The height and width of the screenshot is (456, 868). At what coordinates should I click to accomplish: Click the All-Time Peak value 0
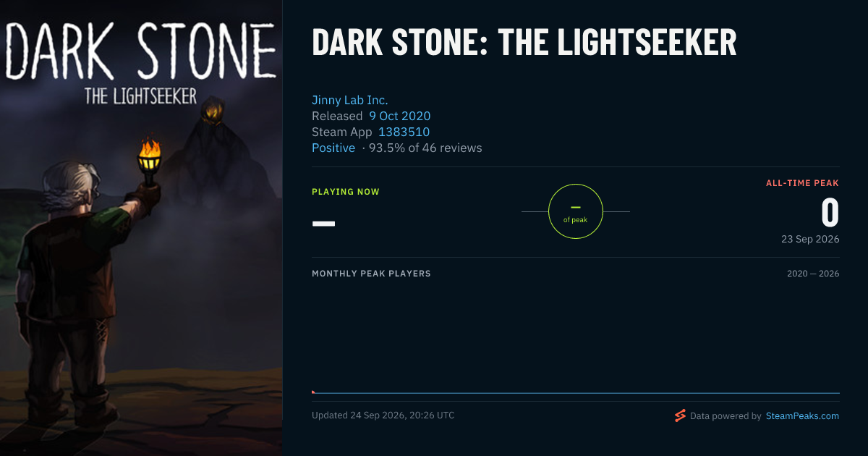pos(830,213)
